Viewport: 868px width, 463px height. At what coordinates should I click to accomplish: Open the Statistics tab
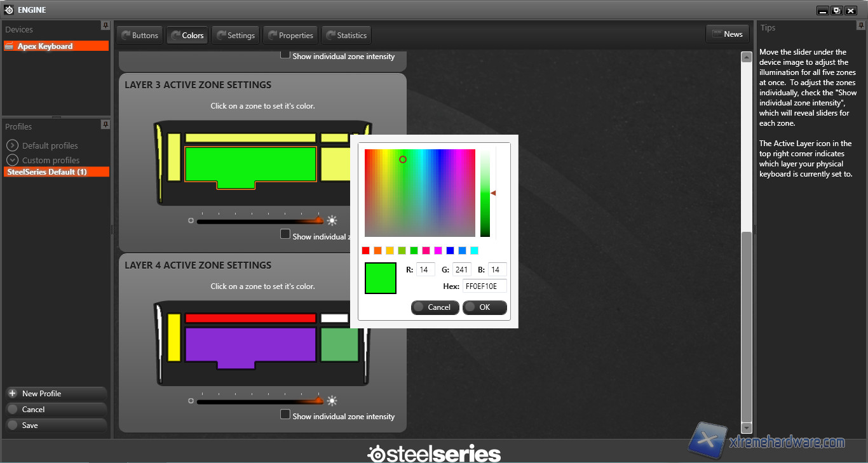346,36
